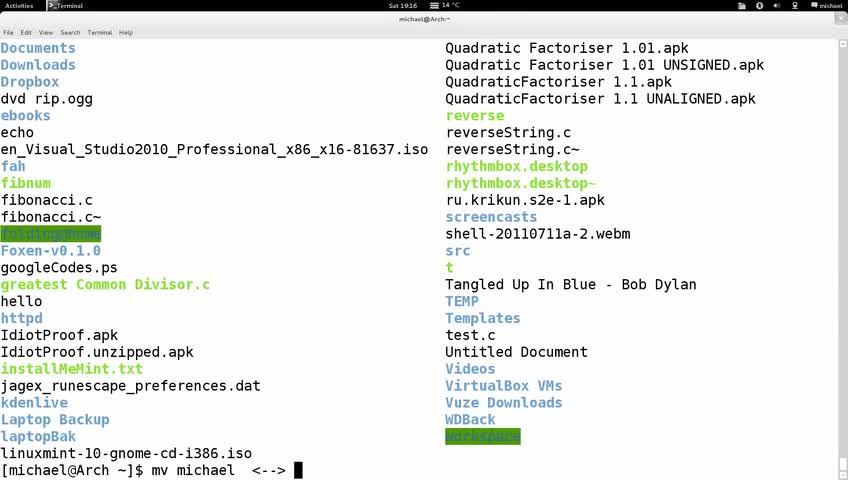Click ru.krikun.s2e-1.apk file name
848x480 pixels.
click(x=525, y=200)
